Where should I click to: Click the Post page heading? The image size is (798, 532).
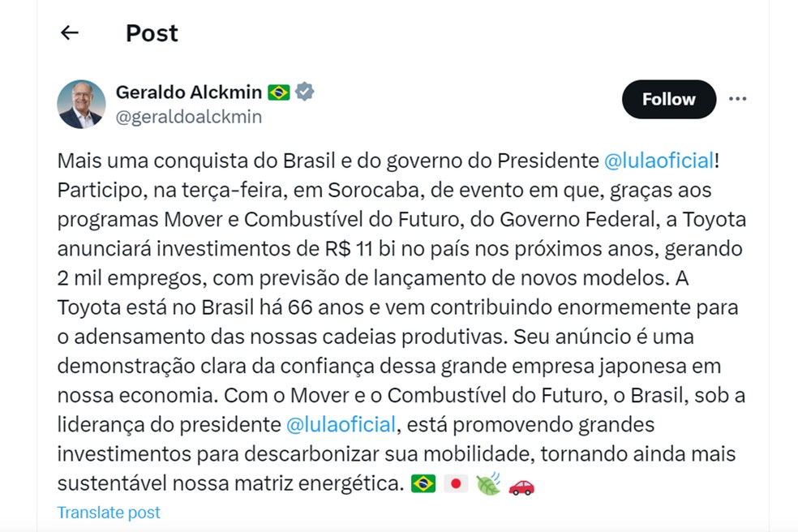coord(152,33)
